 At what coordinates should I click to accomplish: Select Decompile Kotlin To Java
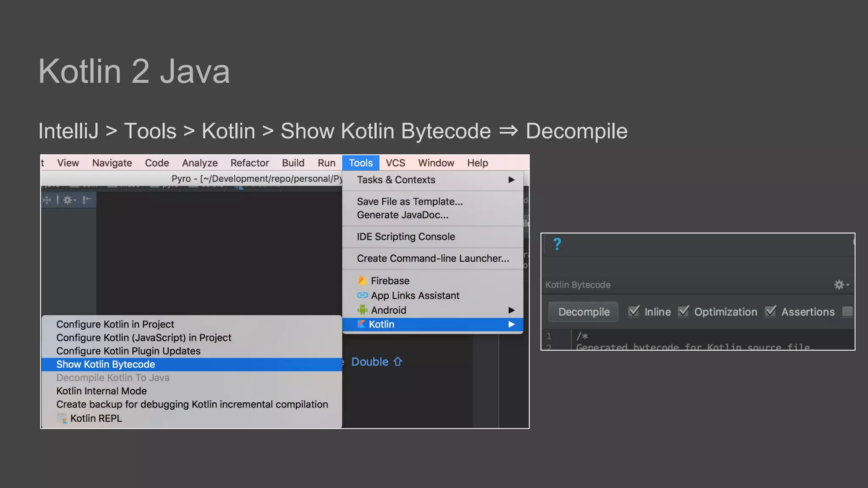coord(192,377)
